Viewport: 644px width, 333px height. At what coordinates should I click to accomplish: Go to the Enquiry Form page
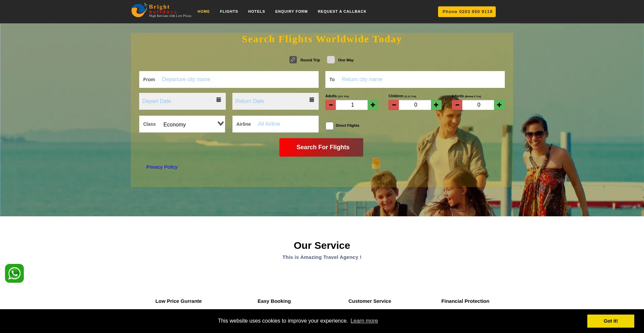coord(291,11)
